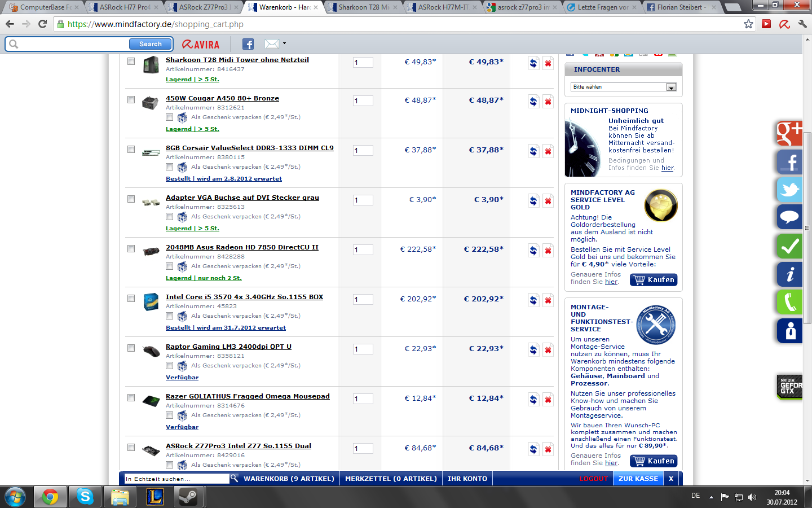The height and width of the screenshot is (508, 812).
Task: Click browser address bar URL
Action: pos(155,24)
